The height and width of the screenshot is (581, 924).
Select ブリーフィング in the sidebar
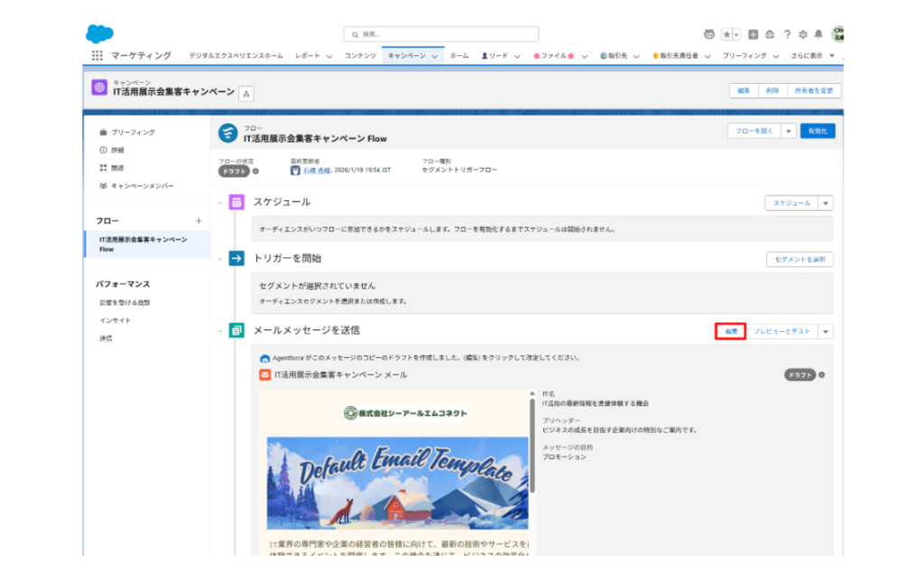click(x=134, y=132)
